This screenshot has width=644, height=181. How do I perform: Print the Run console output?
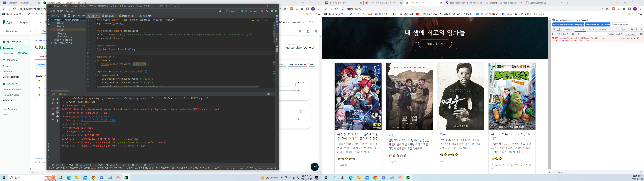tap(58, 116)
